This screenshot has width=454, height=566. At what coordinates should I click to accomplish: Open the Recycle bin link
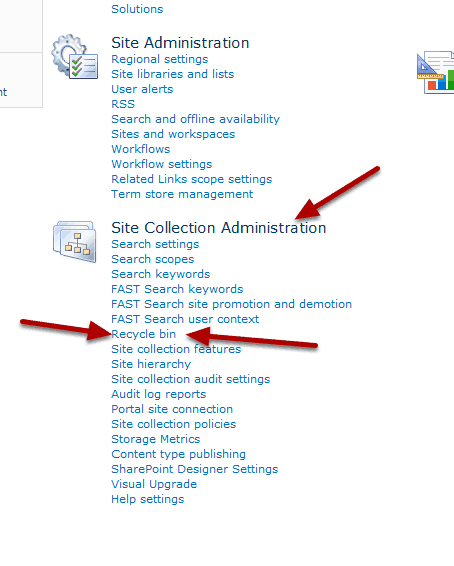(x=144, y=335)
